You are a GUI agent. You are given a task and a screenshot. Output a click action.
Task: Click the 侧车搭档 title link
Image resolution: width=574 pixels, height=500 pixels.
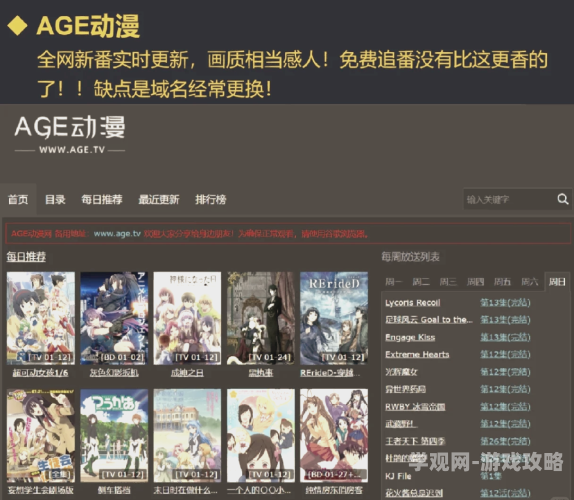(114, 490)
